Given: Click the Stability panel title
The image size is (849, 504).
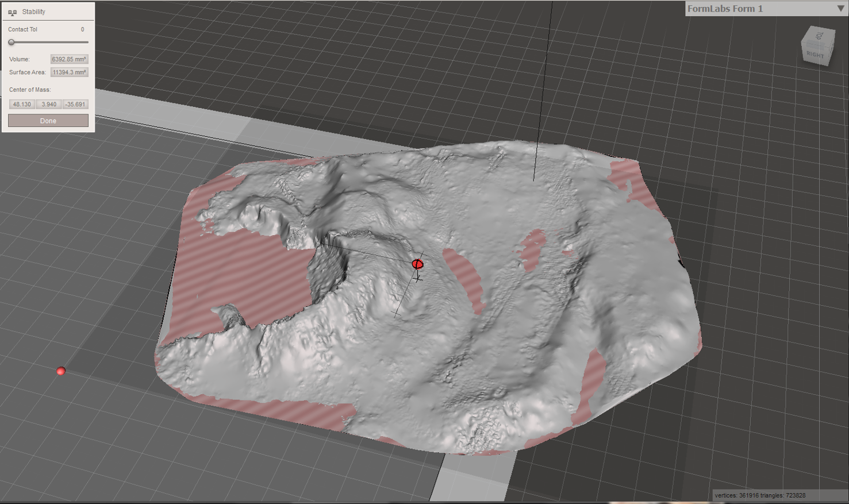Looking at the screenshot, I should (x=34, y=12).
